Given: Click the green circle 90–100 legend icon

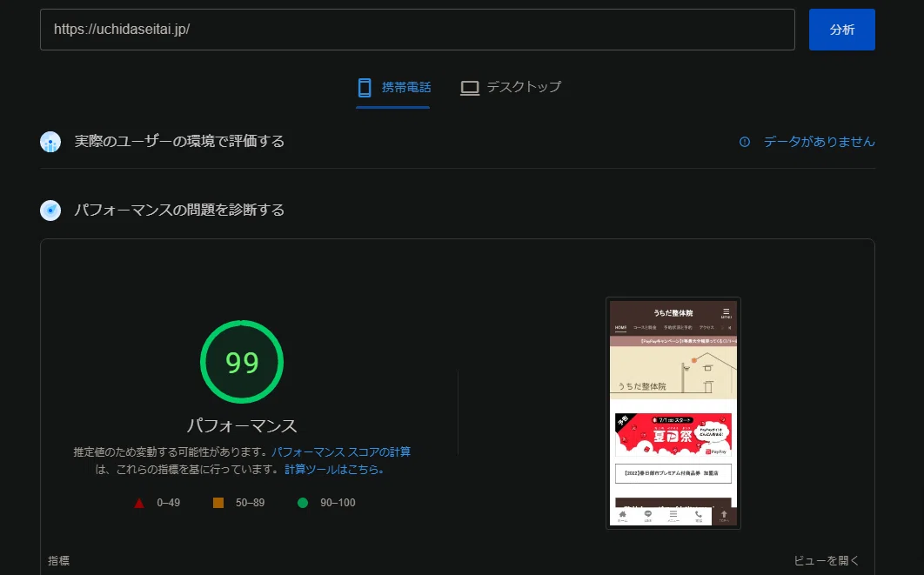Looking at the screenshot, I should (303, 503).
